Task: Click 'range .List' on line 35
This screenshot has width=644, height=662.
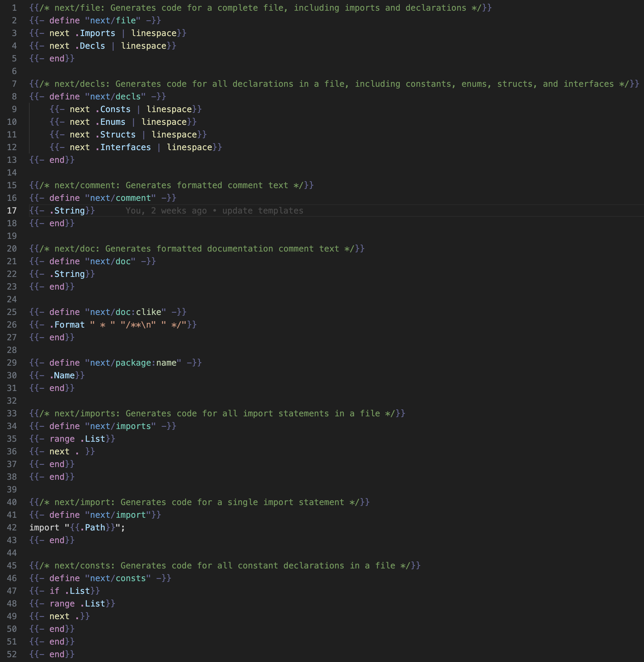Action: coord(77,439)
